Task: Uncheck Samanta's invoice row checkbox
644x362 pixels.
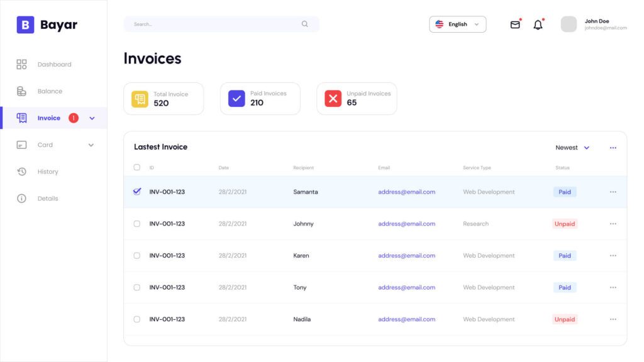Action: click(x=136, y=192)
